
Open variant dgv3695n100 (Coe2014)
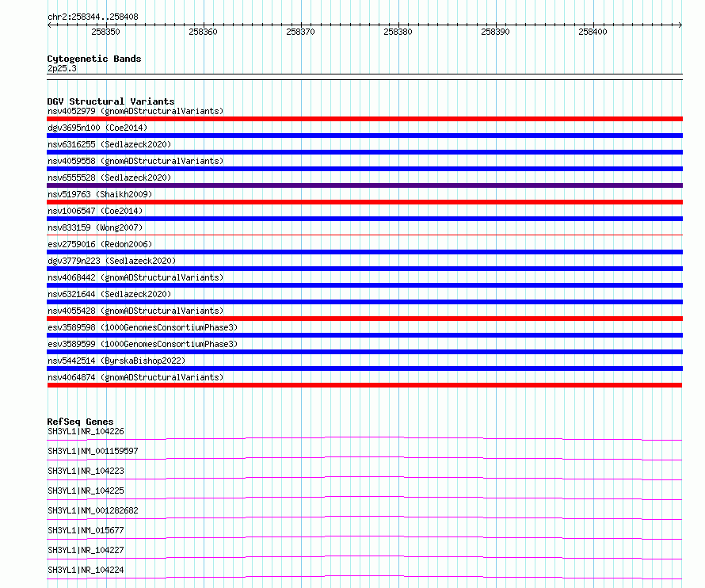[97, 128]
